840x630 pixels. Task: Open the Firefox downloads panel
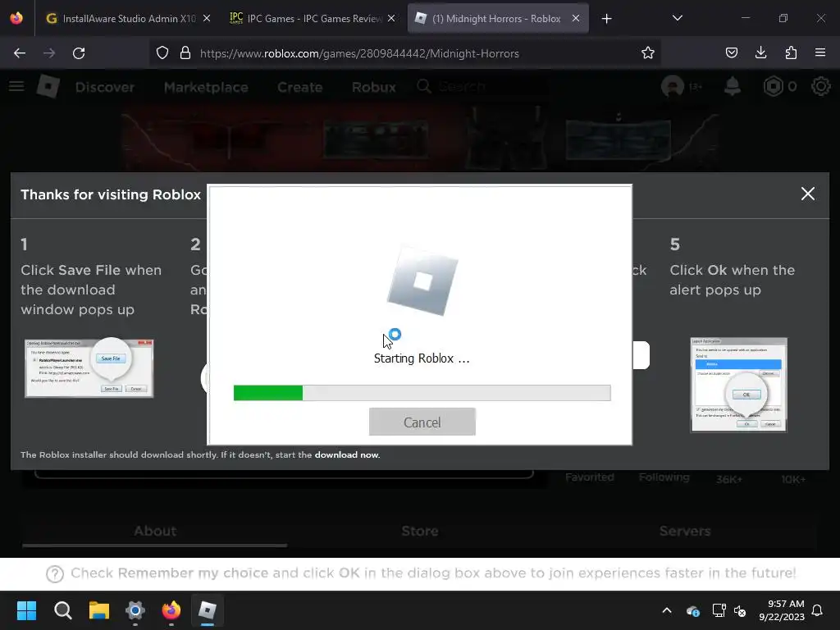tap(760, 53)
